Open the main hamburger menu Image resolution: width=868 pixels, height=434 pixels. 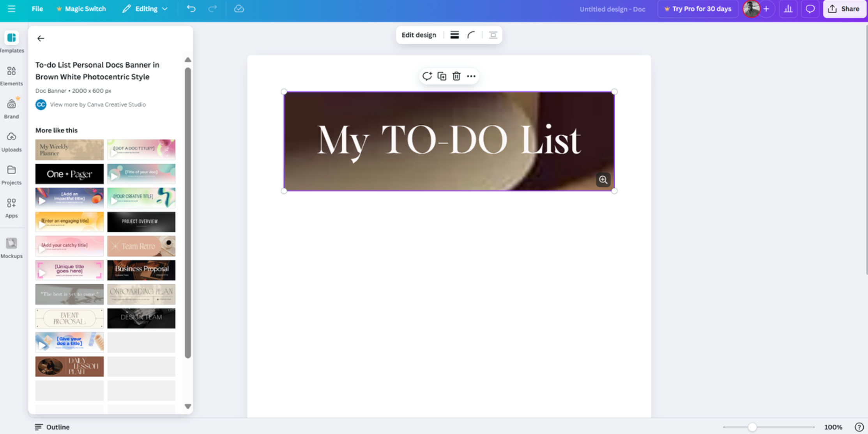[x=11, y=9]
